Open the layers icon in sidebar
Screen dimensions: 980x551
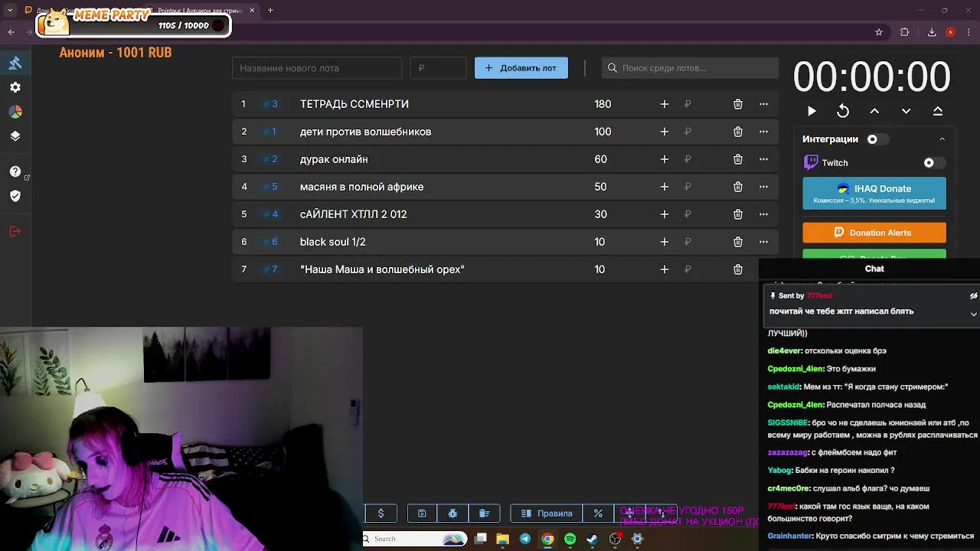pyautogui.click(x=15, y=136)
